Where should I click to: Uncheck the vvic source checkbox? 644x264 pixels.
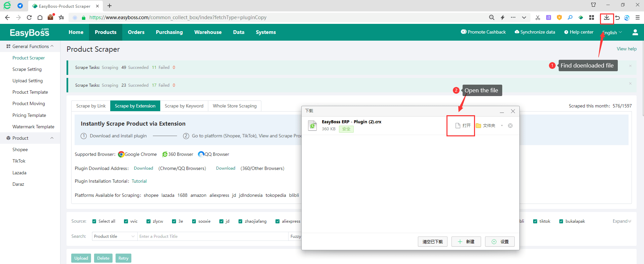[126, 221]
